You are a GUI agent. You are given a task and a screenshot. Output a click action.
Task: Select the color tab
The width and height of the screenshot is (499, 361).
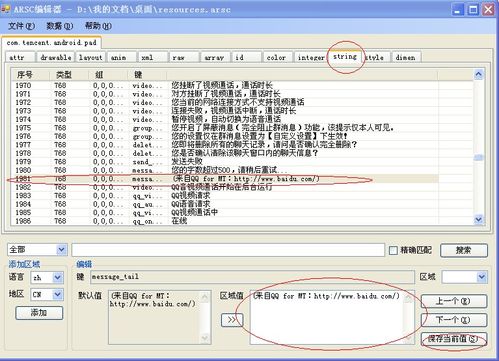pyautogui.click(x=276, y=58)
